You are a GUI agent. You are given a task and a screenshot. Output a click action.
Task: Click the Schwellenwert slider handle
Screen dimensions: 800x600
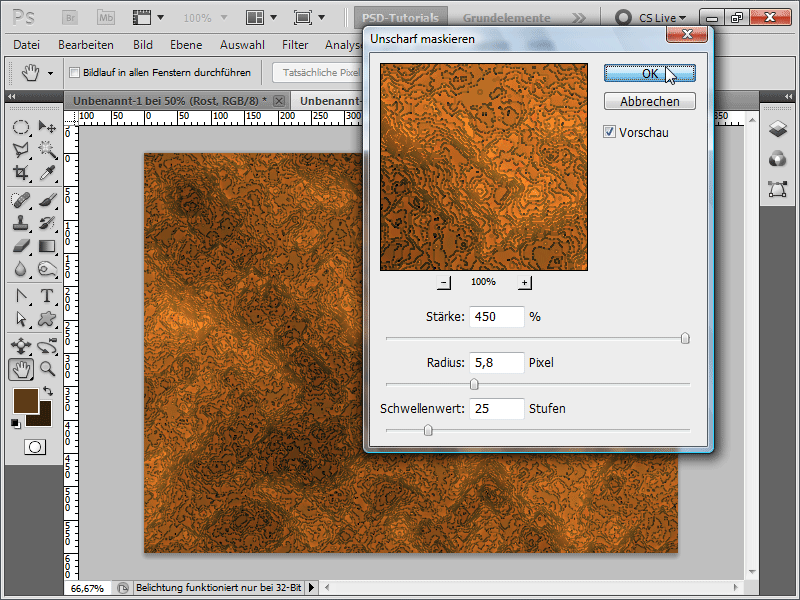(428, 431)
